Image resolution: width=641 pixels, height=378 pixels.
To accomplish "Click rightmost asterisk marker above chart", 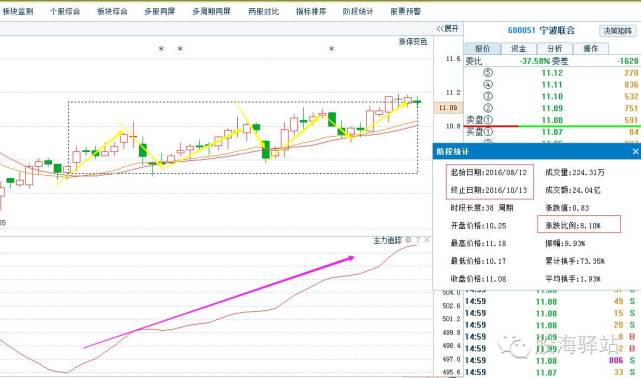I will (332, 49).
